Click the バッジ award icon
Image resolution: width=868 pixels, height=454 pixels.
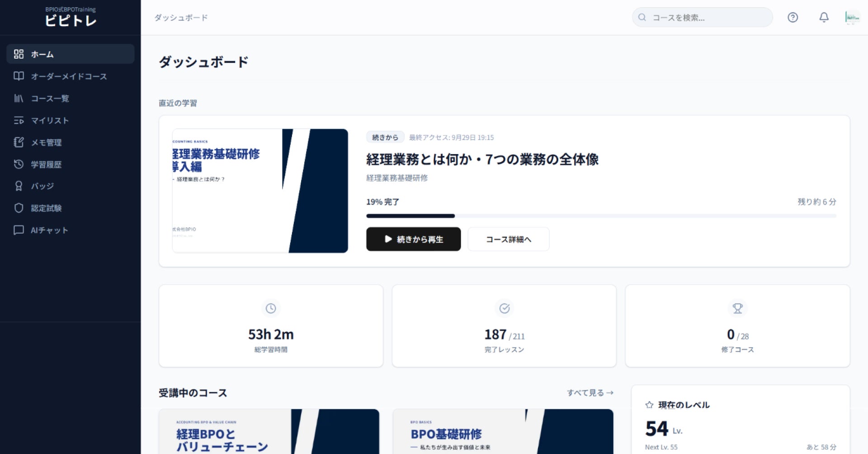[x=19, y=186]
